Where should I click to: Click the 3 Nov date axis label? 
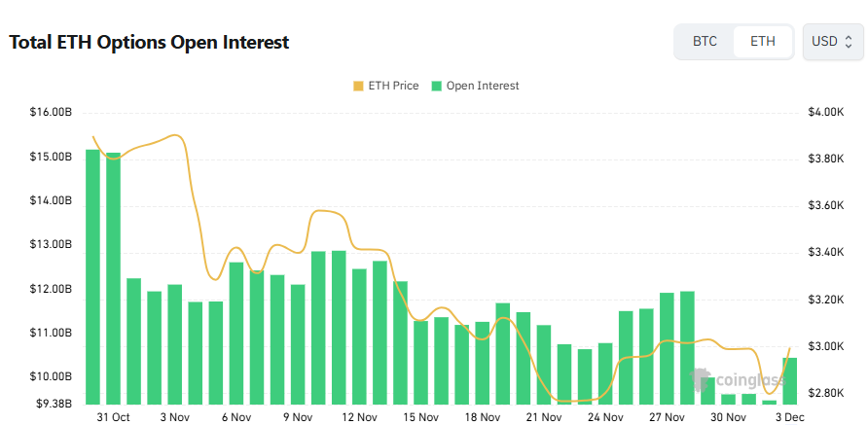(174, 417)
